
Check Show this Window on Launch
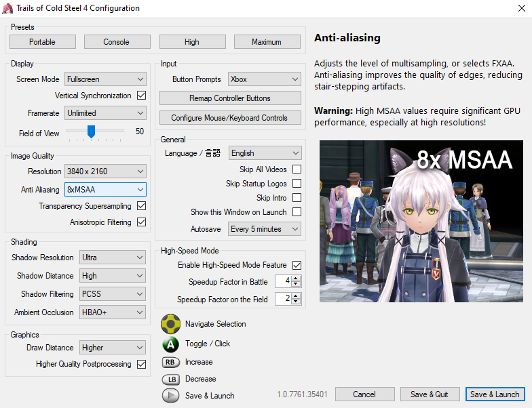(x=297, y=211)
